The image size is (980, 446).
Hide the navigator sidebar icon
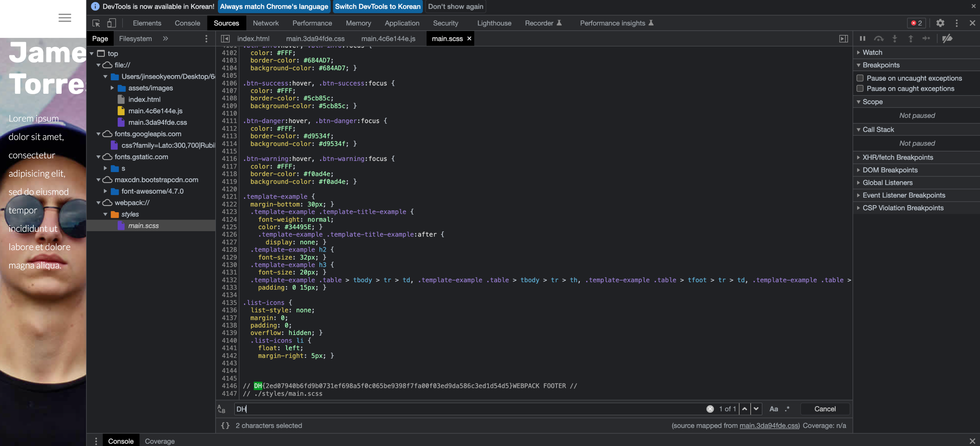point(225,39)
